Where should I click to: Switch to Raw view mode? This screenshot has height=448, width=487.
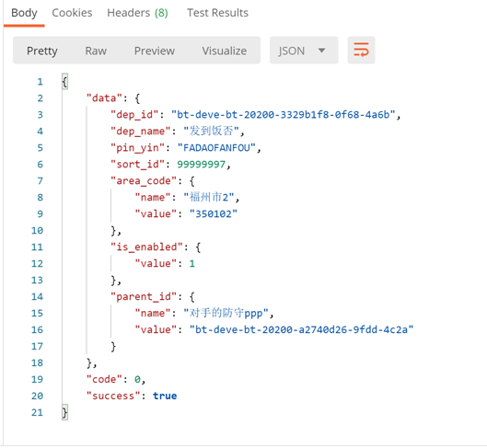click(x=96, y=51)
